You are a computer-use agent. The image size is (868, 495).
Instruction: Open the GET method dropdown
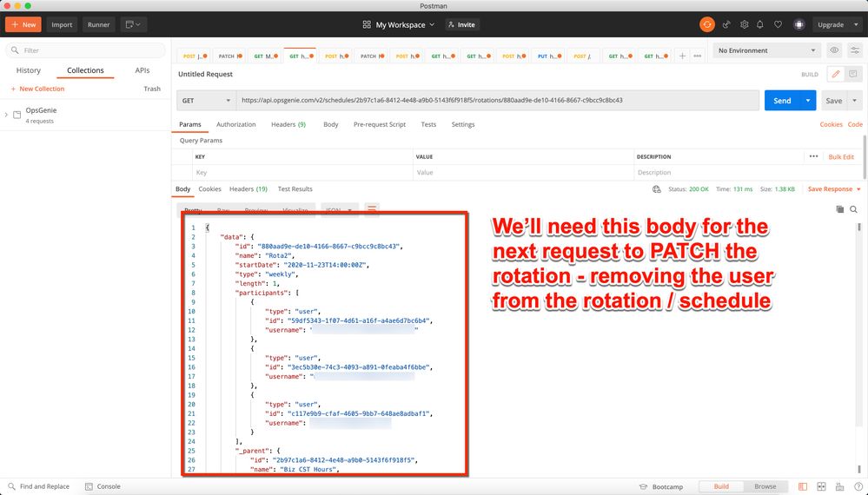(206, 101)
